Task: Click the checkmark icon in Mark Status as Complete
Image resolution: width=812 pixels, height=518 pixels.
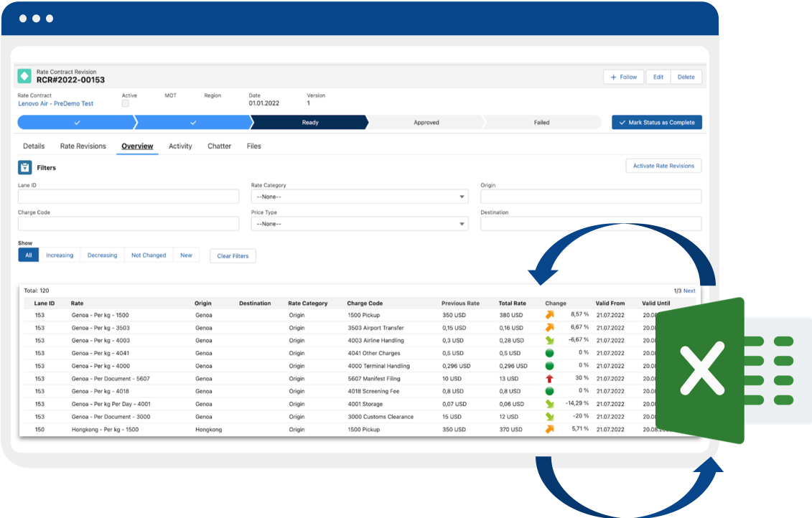Action: click(621, 122)
